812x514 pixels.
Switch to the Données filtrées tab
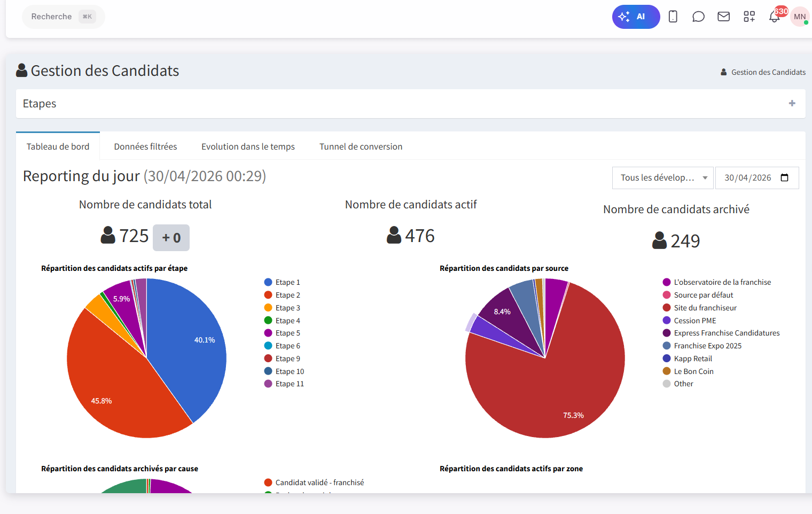click(x=145, y=146)
